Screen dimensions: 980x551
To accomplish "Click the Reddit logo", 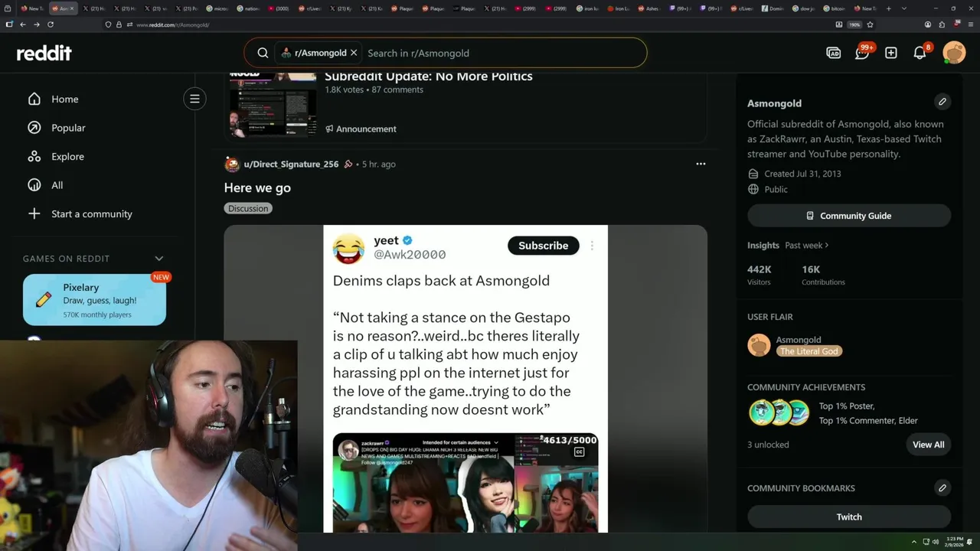I will pyautogui.click(x=44, y=53).
